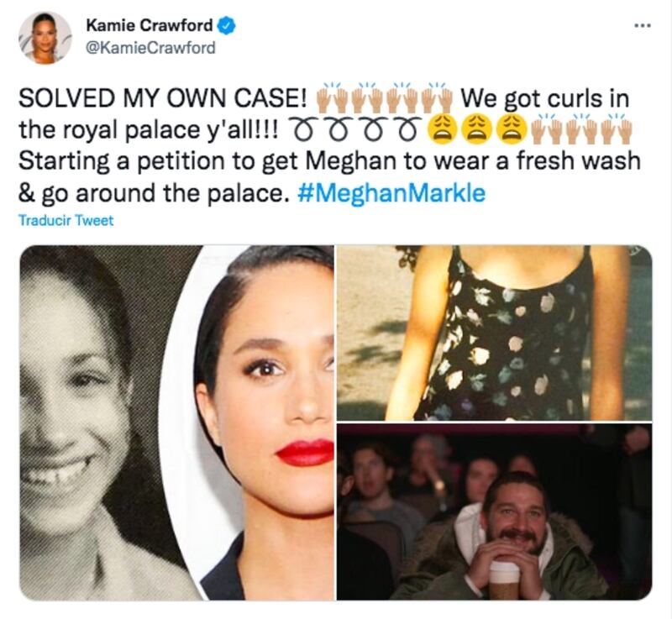This screenshot has height=619, width=672.
Task: Open Kamie Crawford's profile picture
Action: point(45,37)
